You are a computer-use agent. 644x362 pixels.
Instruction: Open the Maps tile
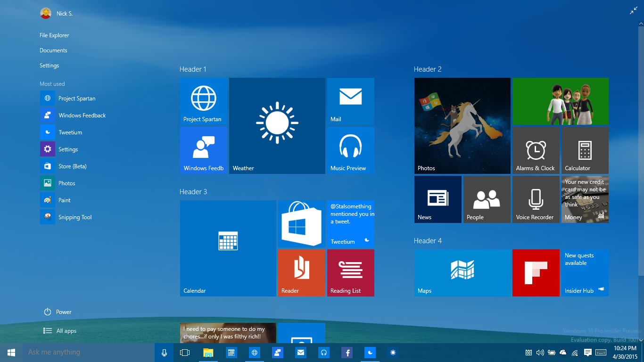pyautogui.click(x=462, y=273)
